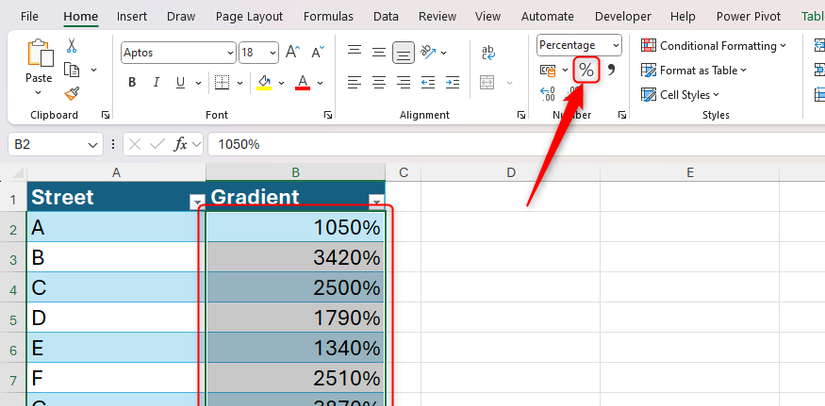Decrease the cell indent
The image size is (825, 406).
pos(428,83)
